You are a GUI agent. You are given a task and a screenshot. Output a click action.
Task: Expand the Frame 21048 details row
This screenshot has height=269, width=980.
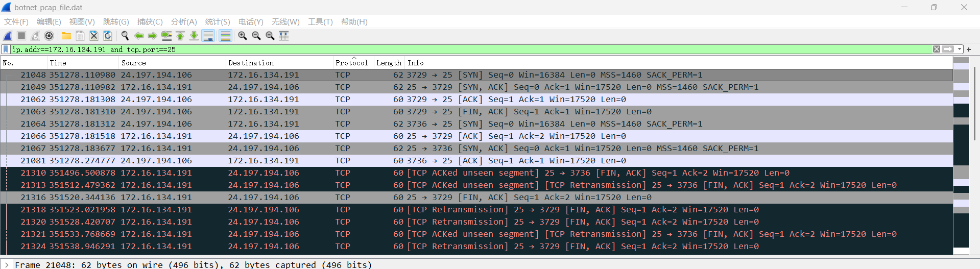click(7, 265)
